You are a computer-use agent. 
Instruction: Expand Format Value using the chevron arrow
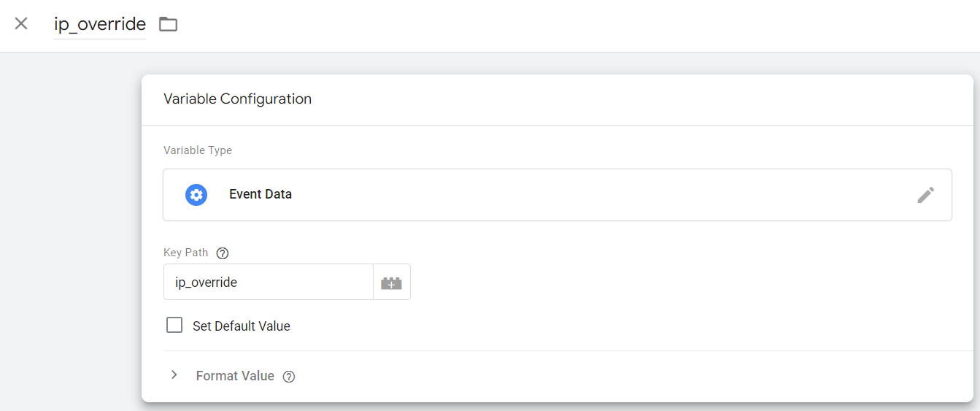(x=174, y=375)
